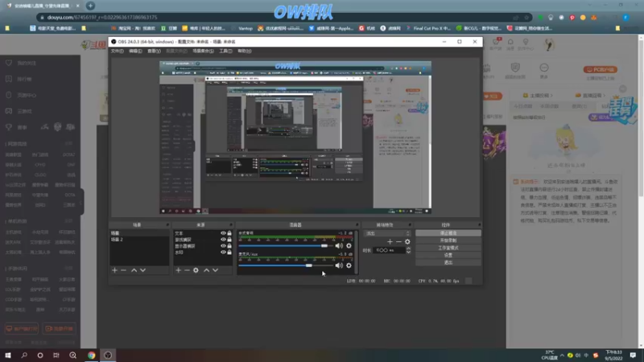Image resolution: width=644 pixels, height=362 pixels.
Task: Open desktop audio settings gear in mixer
Action: coord(349,245)
